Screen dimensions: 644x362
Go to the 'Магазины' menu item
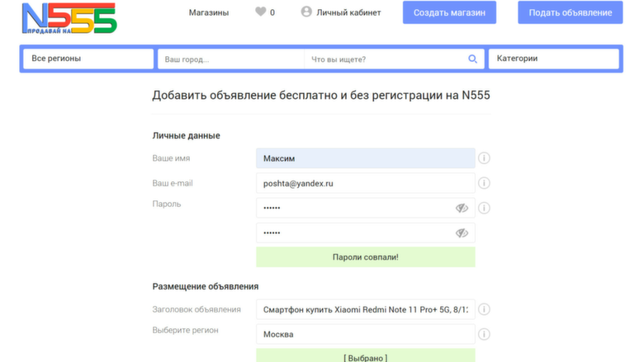tap(208, 12)
